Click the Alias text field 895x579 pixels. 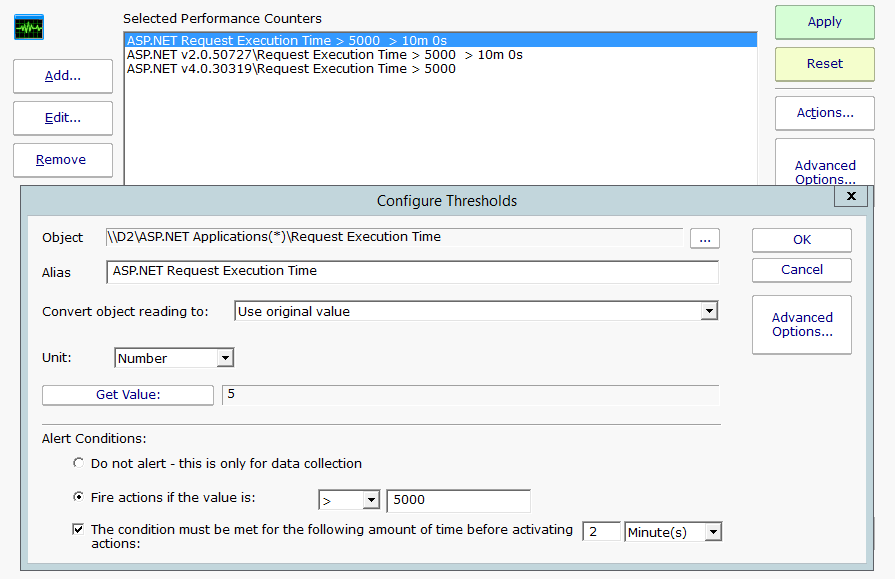(x=411, y=271)
